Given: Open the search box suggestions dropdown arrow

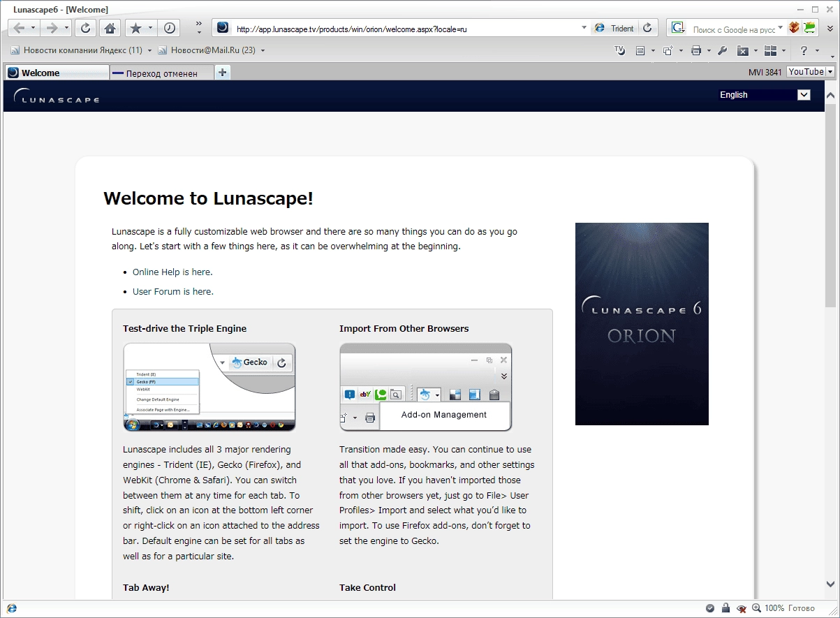Looking at the screenshot, I should coord(781,29).
